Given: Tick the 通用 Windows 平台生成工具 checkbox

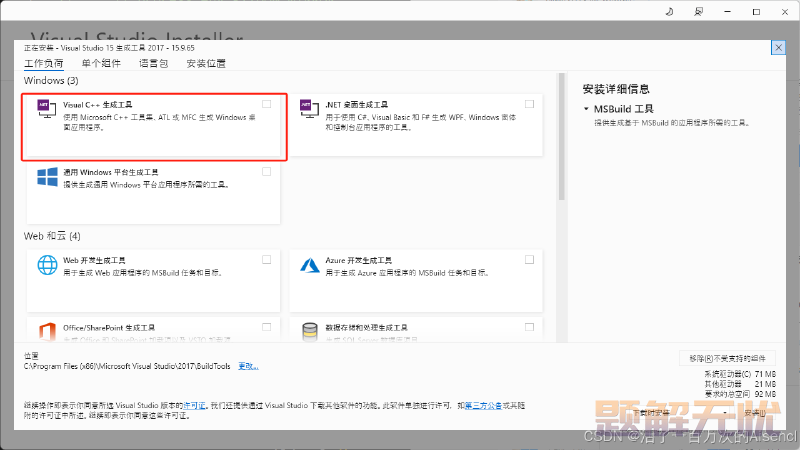Looking at the screenshot, I should (x=266, y=172).
